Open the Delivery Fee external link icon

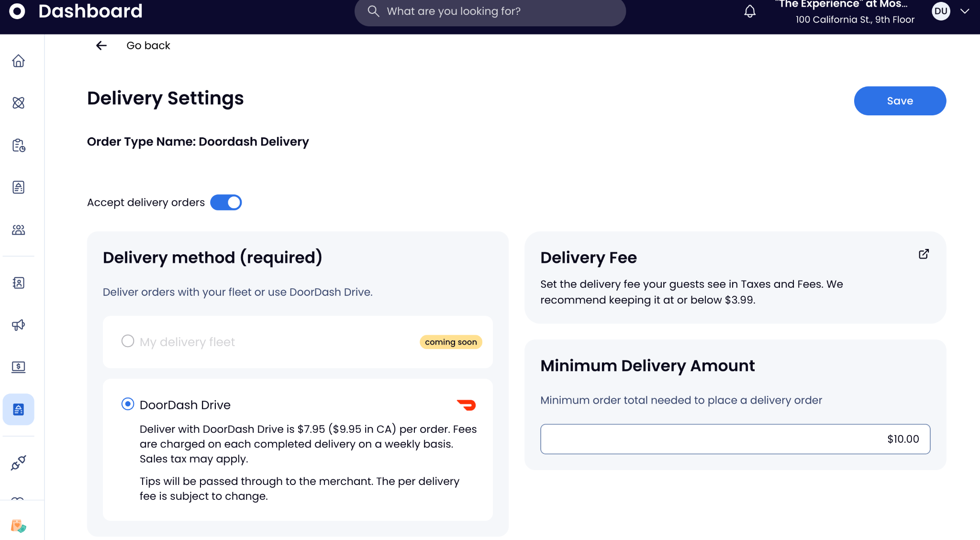pos(924,254)
